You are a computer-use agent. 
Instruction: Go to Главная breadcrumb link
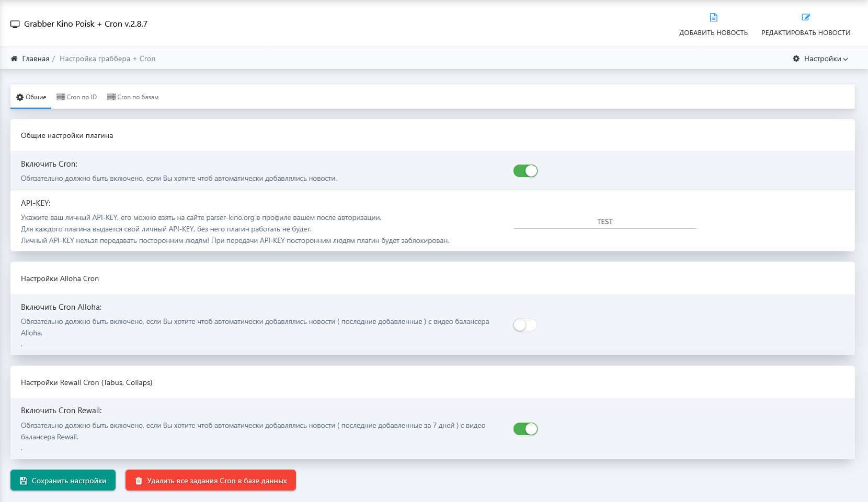36,59
